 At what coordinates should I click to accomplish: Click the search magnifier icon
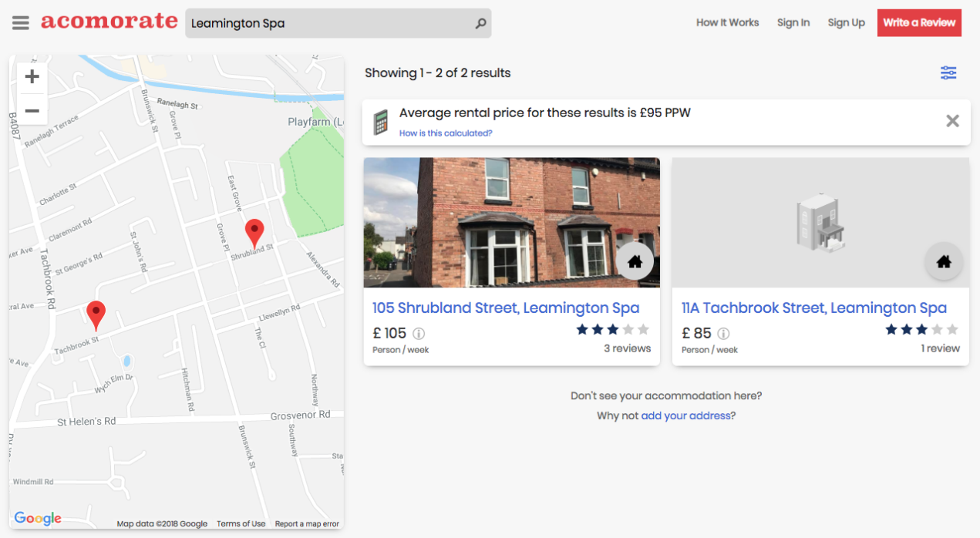point(481,23)
